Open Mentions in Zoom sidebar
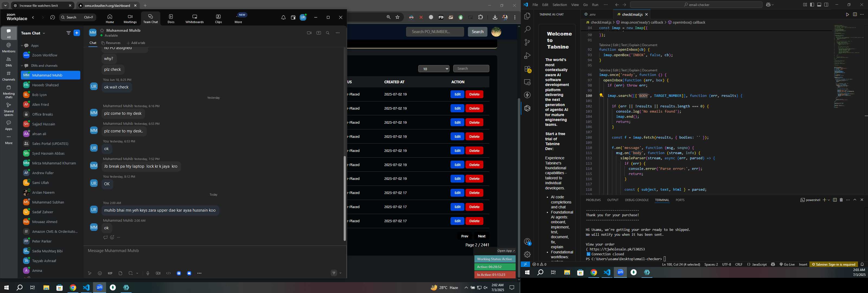868x293 pixels. 9,47
